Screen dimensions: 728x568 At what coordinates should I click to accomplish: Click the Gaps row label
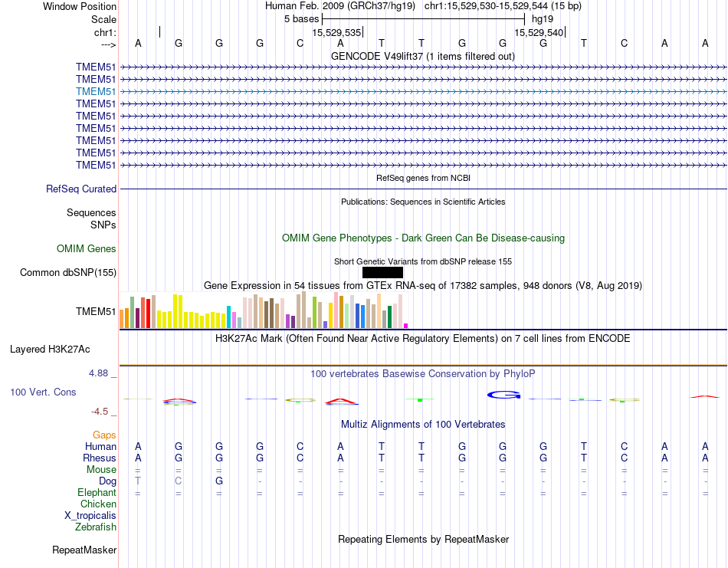[x=104, y=435]
